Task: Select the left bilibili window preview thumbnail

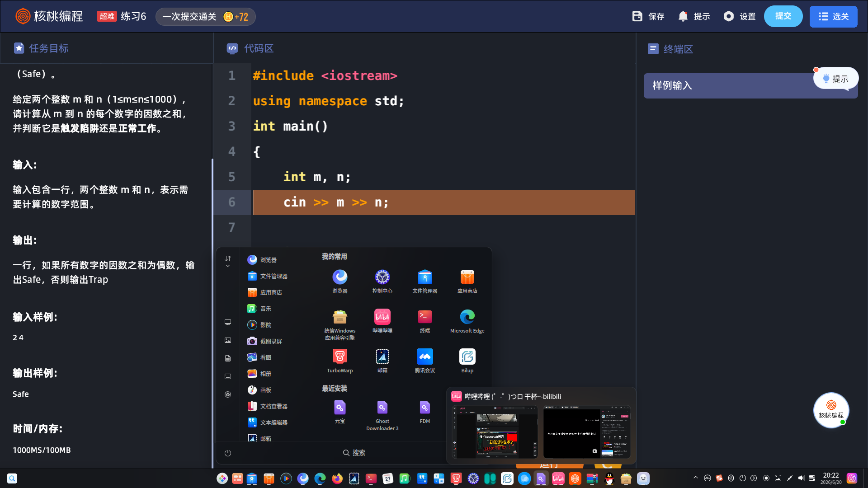Action: point(495,432)
